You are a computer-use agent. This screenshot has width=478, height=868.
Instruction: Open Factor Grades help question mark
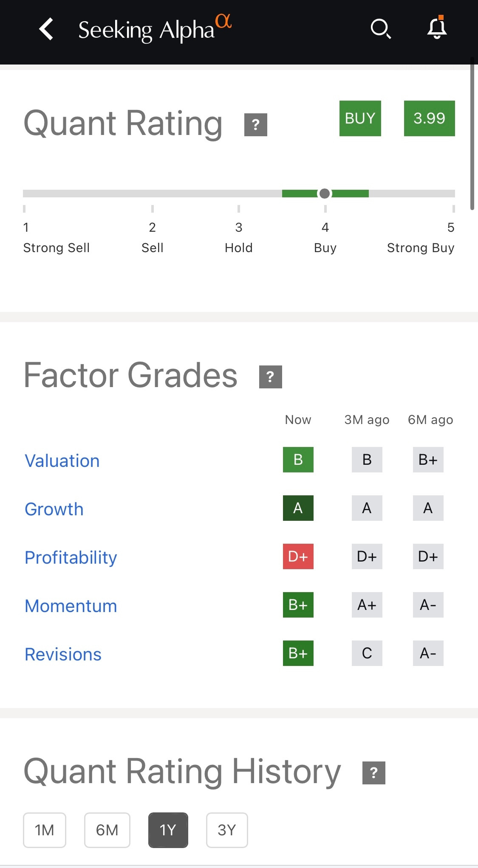click(x=270, y=376)
